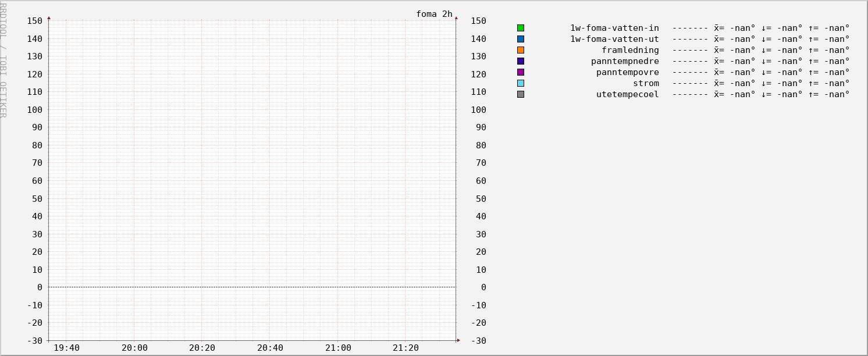
Task: Click the left y-axis 100 label
Action: pos(34,110)
